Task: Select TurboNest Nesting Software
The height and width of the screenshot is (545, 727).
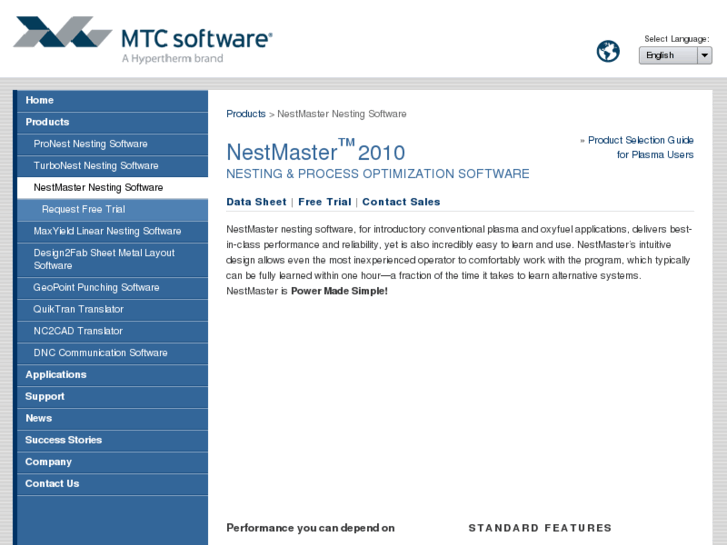Action: (112, 166)
